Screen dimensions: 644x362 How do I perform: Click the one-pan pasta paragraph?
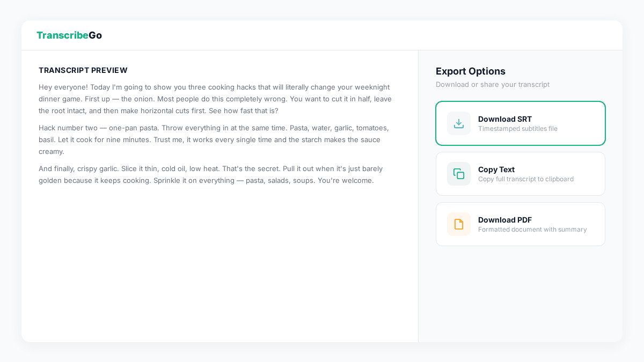215,139
